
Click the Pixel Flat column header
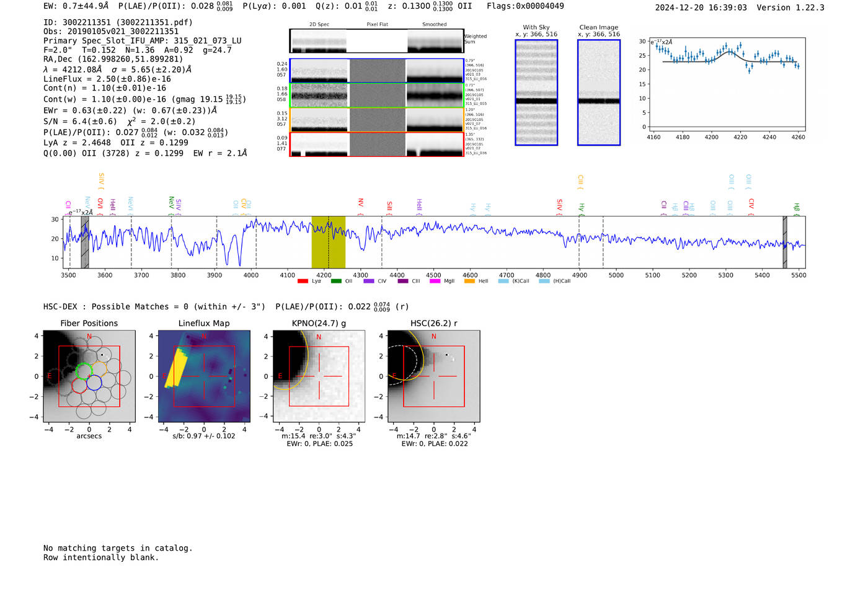377,24
